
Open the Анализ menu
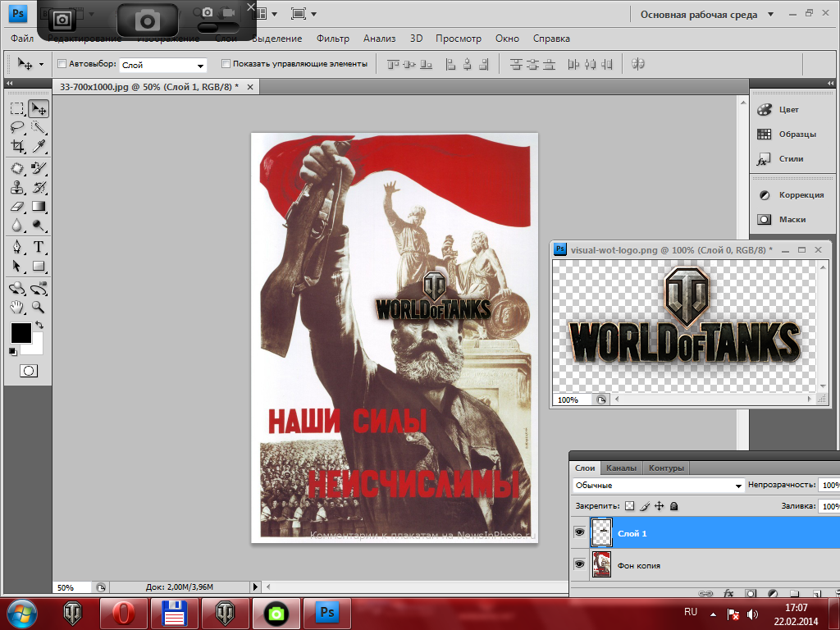[379, 39]
